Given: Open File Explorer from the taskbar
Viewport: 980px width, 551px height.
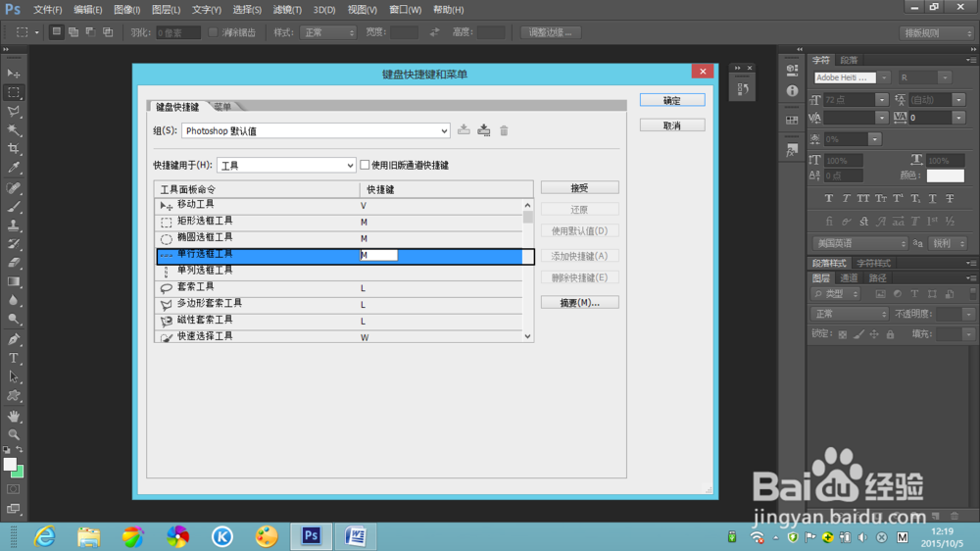Looking at the screenshot, I should coord(89,536).
